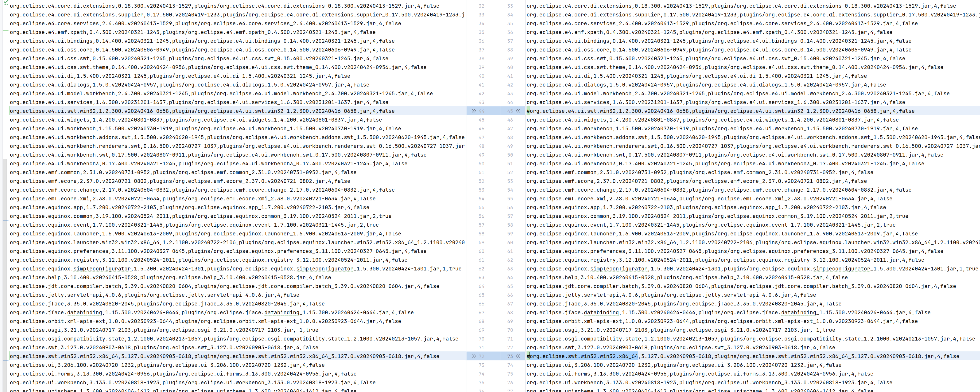Click org.eclipse.jface,3.35.0 line in left pane

167,304
